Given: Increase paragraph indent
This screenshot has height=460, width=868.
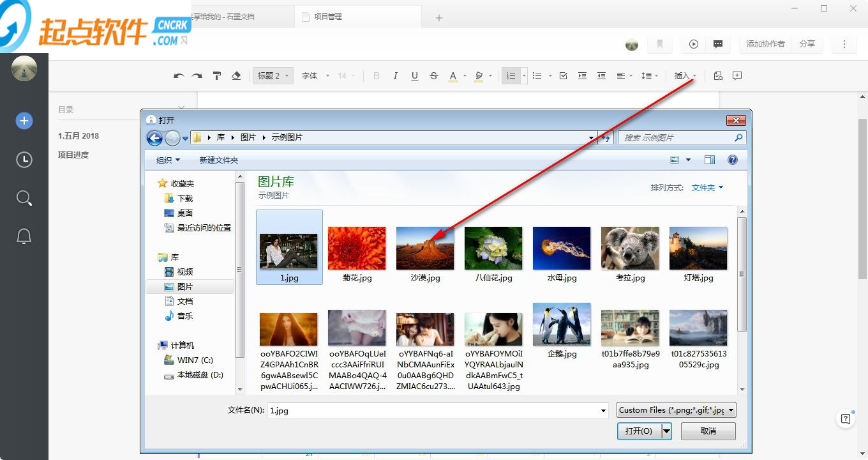Looking at the screenshot, I should 582,76.
